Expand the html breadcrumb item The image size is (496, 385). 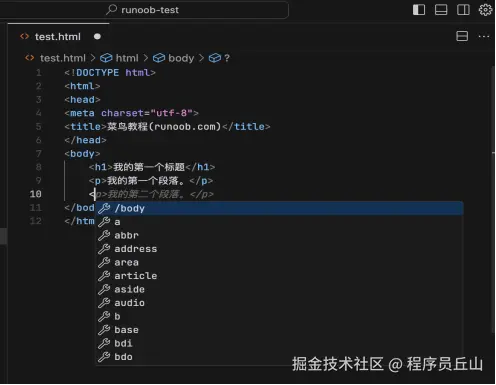point(127,58)
